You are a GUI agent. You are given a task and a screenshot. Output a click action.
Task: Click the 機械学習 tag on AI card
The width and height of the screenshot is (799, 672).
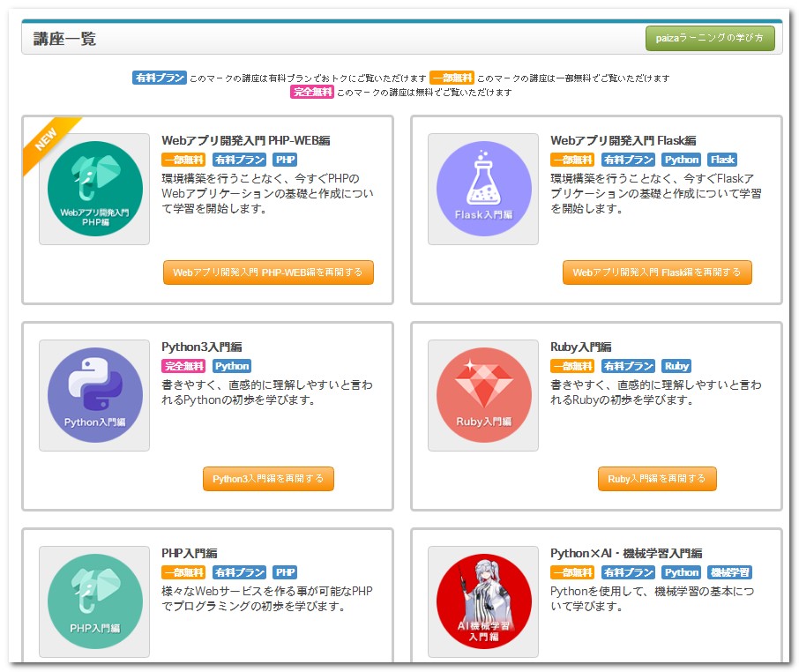click(x=729, y=572)
